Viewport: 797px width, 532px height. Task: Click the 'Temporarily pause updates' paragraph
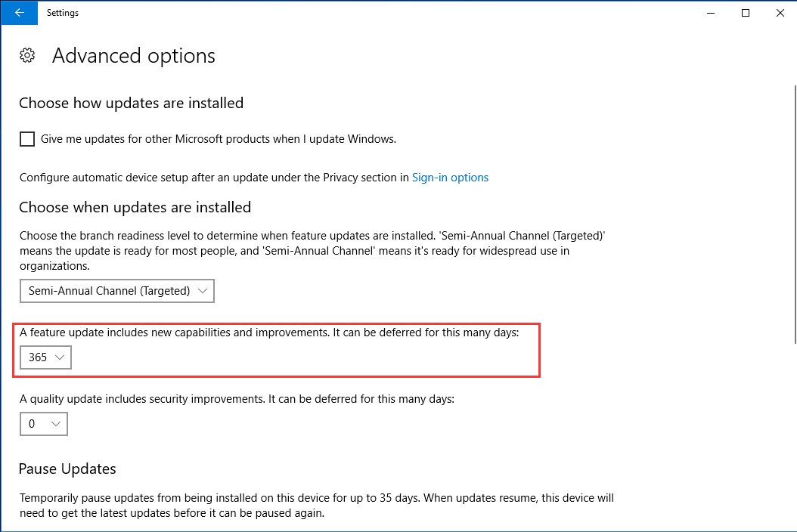(x=316, y=506)
